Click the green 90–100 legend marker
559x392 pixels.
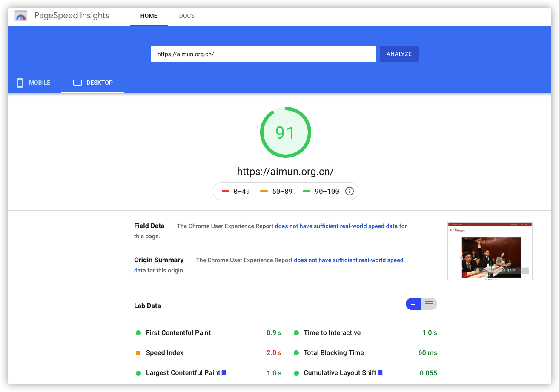tap(307, 191)
